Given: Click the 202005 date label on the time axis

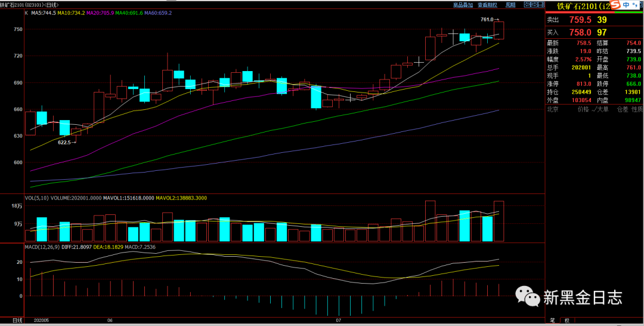Looking at the screenshot, I should (42, 320).
